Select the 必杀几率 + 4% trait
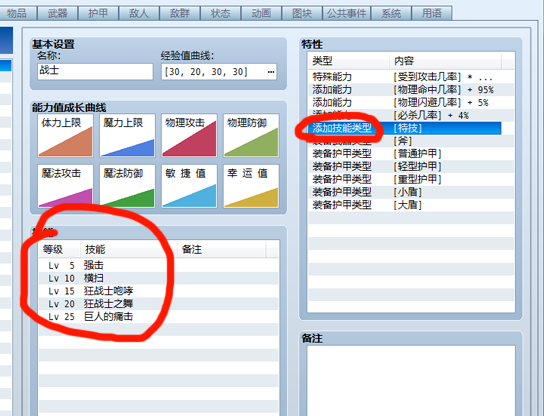Image resolution: width=544 pixels, height=416 pixels. [411, 115]
